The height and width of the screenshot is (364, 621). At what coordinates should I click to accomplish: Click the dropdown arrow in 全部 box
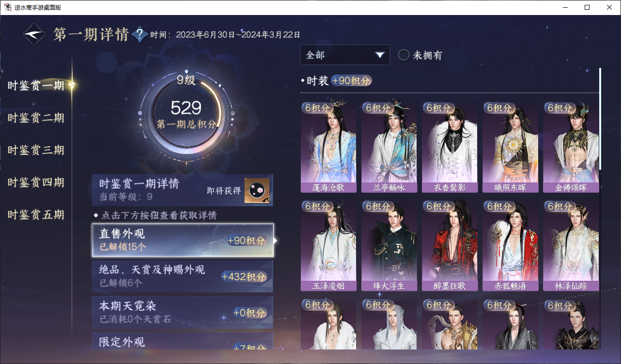380,55
